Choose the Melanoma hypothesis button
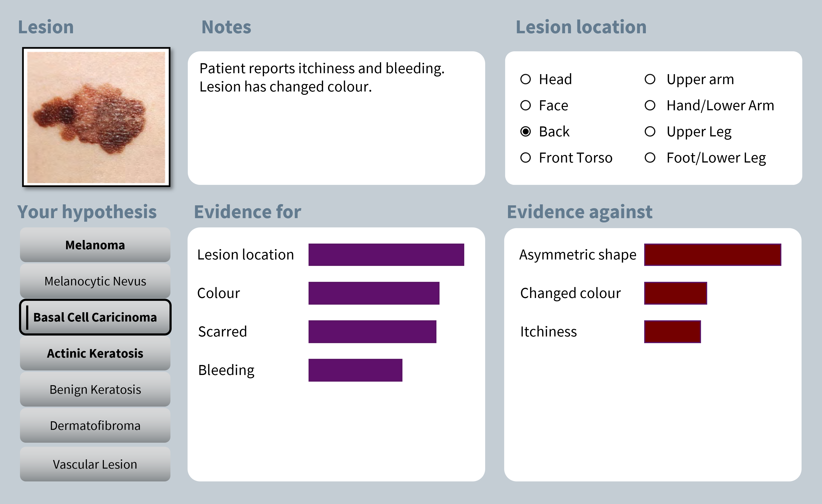 coord(95,245)
